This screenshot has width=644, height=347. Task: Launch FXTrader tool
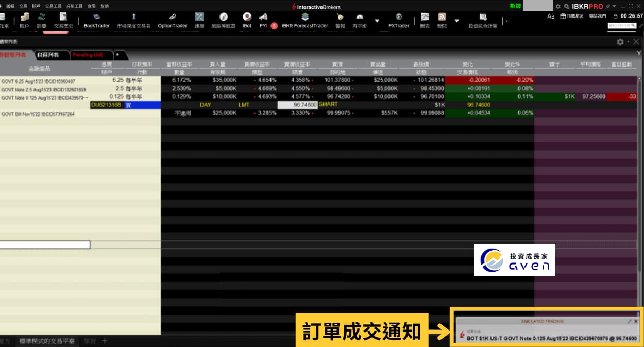399,20
